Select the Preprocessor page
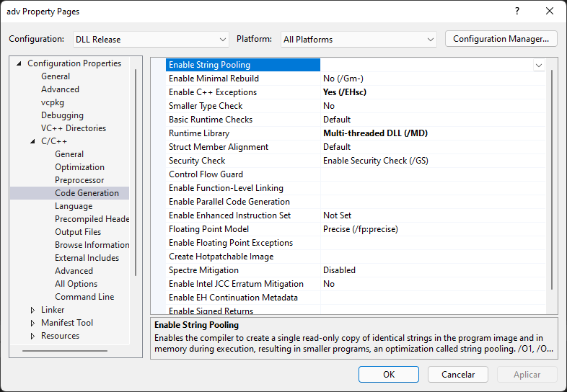 click(x=79, y=180)
